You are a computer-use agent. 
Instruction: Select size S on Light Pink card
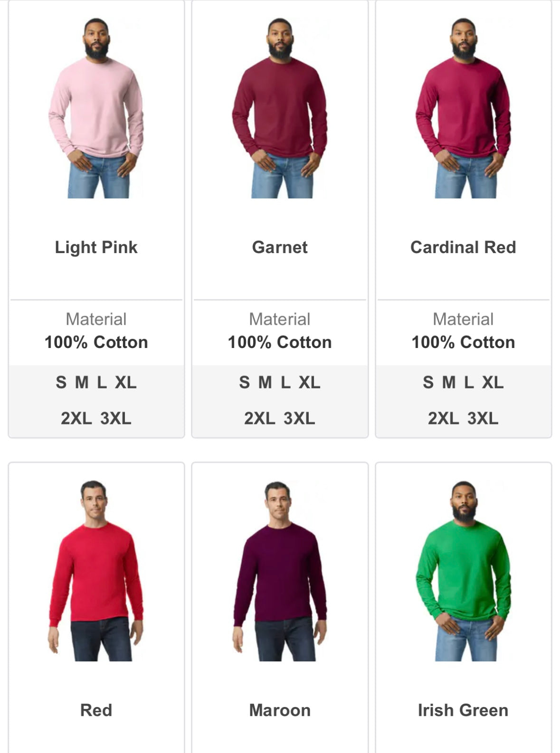pos(61,382)
